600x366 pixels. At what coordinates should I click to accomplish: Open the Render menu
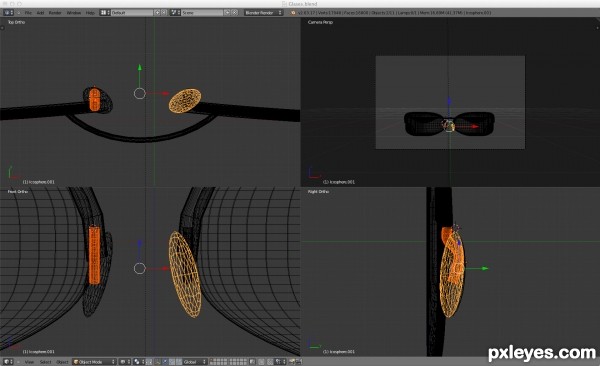click(x=55, y=13)
